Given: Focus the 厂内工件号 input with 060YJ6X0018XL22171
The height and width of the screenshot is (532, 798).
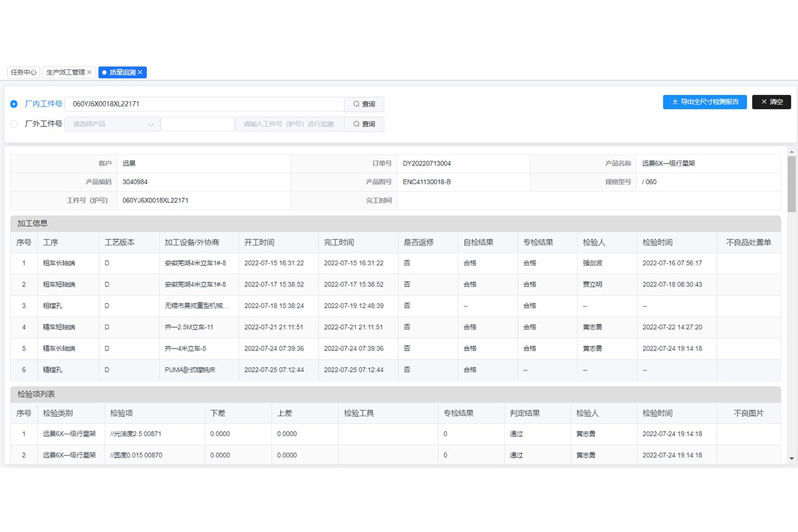Looking at the screenshot, I should 204,104.
